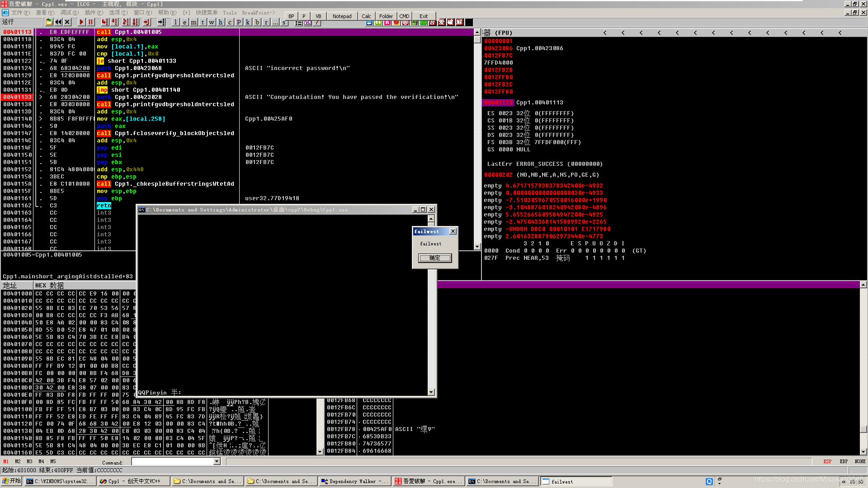
Task: Click the failwest taskbar item
Action: pos(576,481)
